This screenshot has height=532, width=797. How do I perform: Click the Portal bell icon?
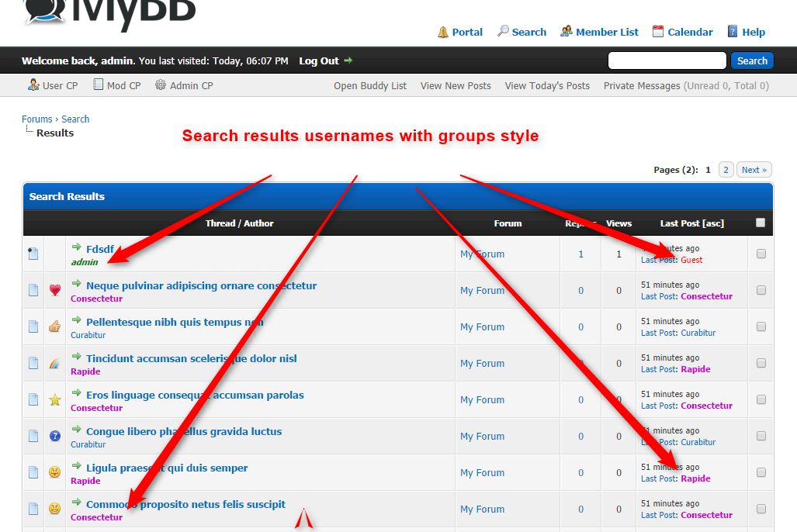pyautogui.click(x=443, y=32)
